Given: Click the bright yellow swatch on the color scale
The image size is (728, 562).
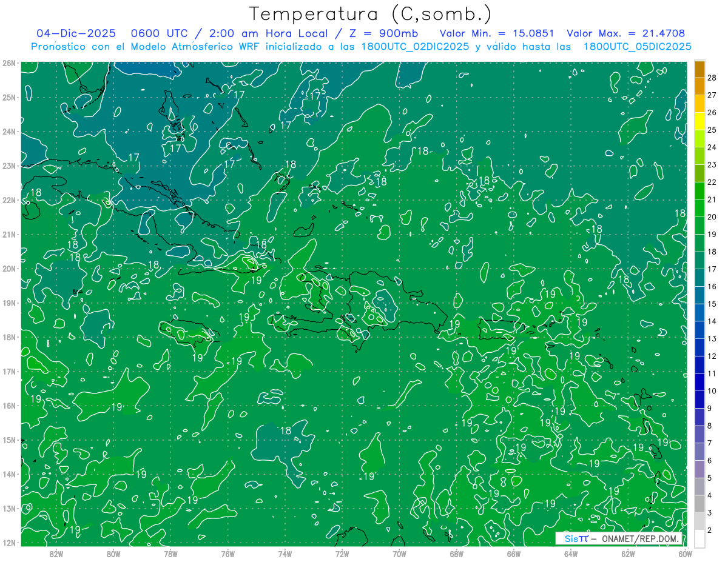Looking at the screenshot, I should [699, 121].
